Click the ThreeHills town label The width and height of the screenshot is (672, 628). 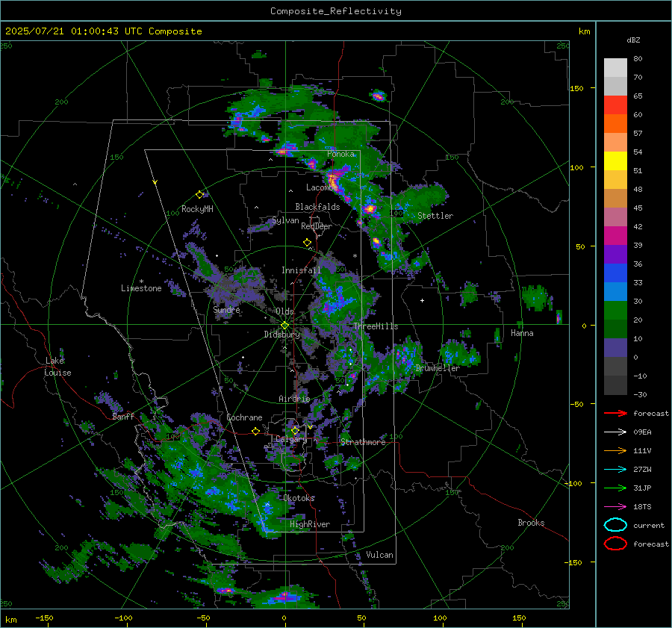point(376,326)
